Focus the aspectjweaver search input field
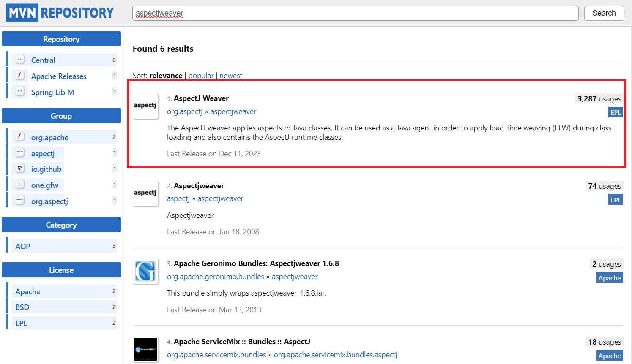 point(355,13)
